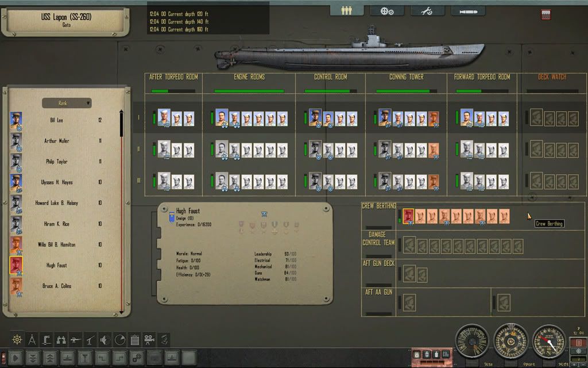
Task: Select the anti-aircraft gun station icon
Action: click(x=90, y=340)
